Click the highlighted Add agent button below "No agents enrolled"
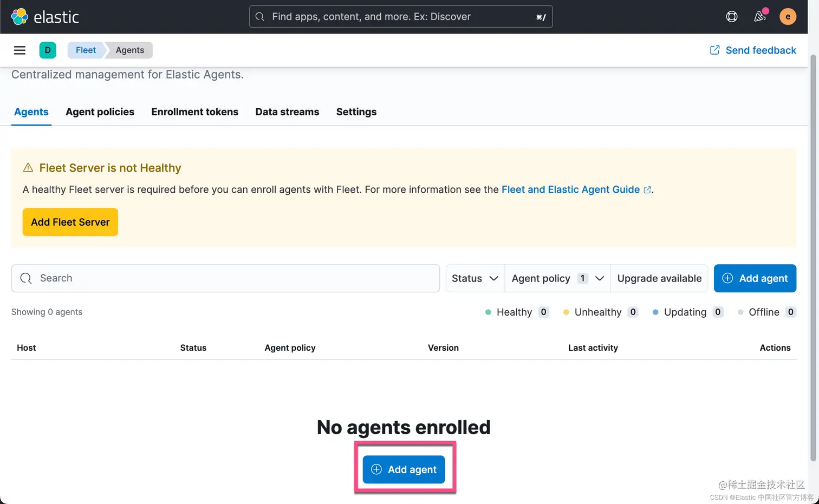The width and height of the screenshot is (819, 504). (404, 469)
